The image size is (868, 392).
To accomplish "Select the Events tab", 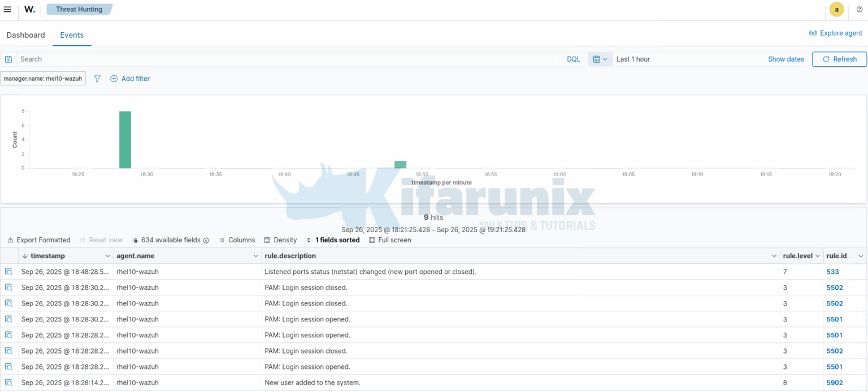I will [x=72, y=35].
